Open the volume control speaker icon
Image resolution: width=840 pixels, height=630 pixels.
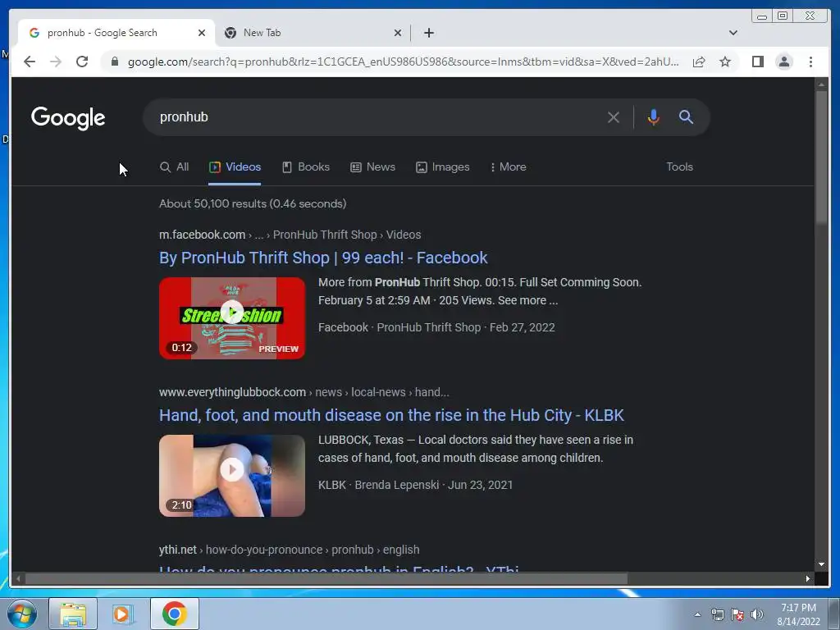click(757, 614)
